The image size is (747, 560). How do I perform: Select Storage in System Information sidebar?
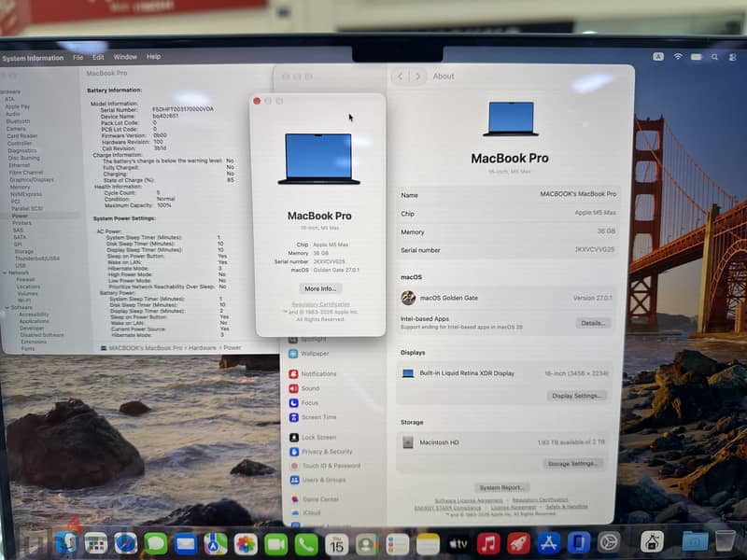[x=24, y=251]
